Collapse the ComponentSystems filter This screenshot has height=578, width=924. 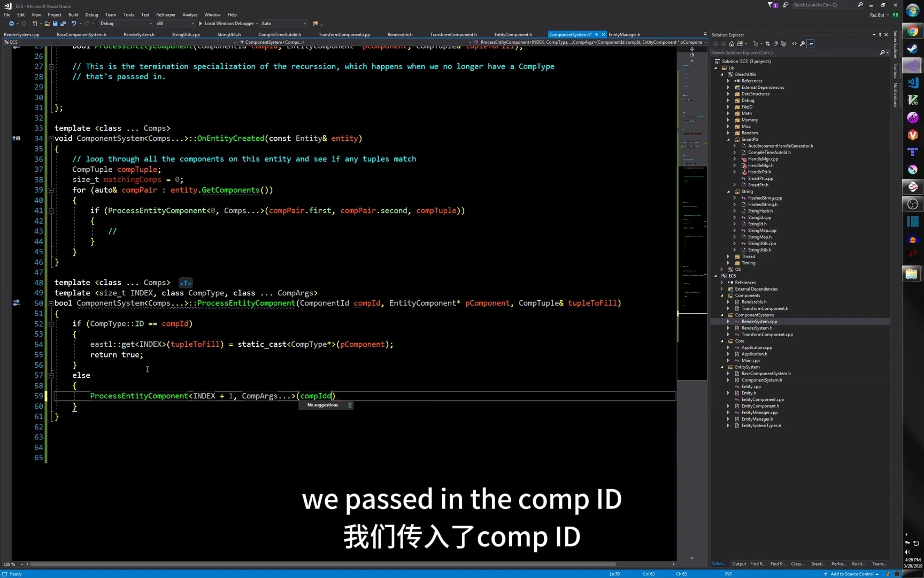coord(722,315)
